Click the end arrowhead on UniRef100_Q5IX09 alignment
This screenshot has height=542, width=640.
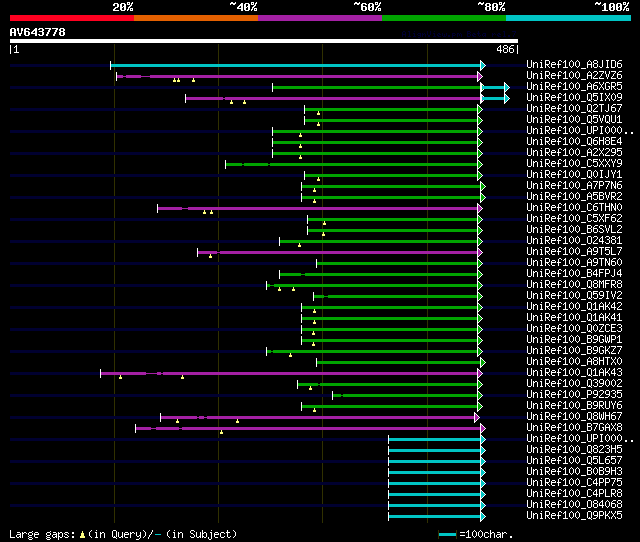tap(507, 98)
